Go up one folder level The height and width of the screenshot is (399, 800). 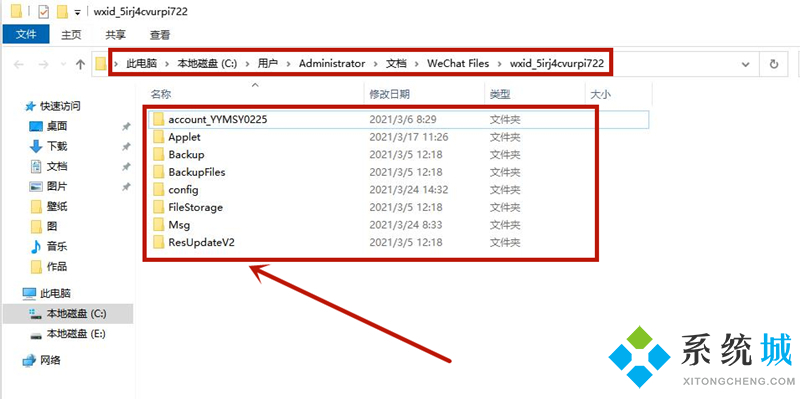point(80,64)
